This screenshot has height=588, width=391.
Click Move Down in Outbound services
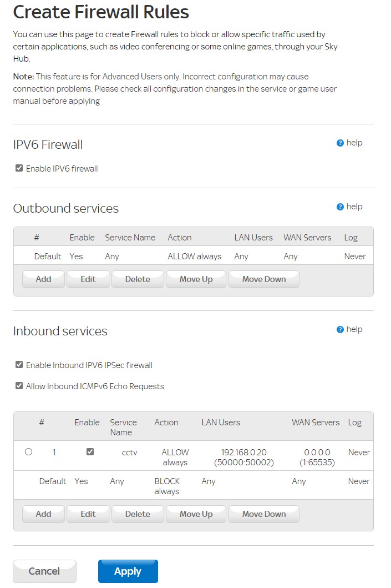pos(264,279)
